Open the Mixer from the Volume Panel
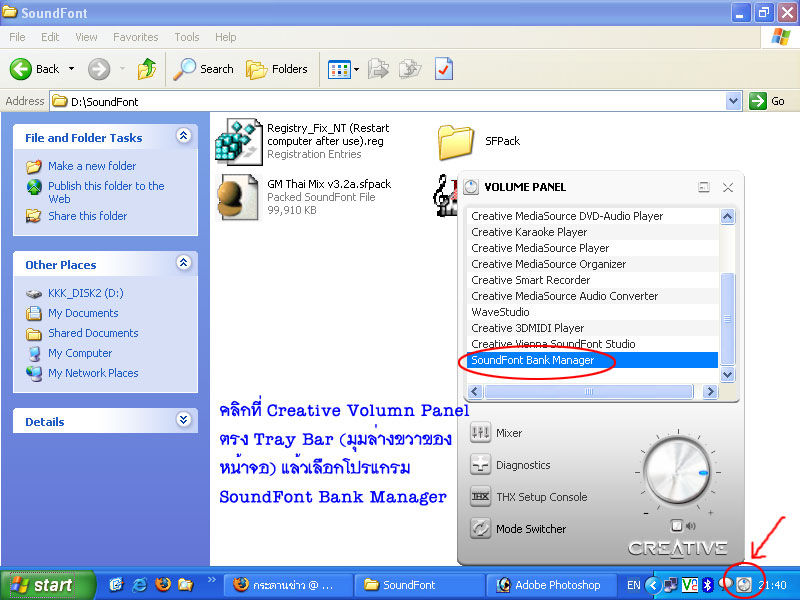This screenshot has width=800, height=600. 495,433
